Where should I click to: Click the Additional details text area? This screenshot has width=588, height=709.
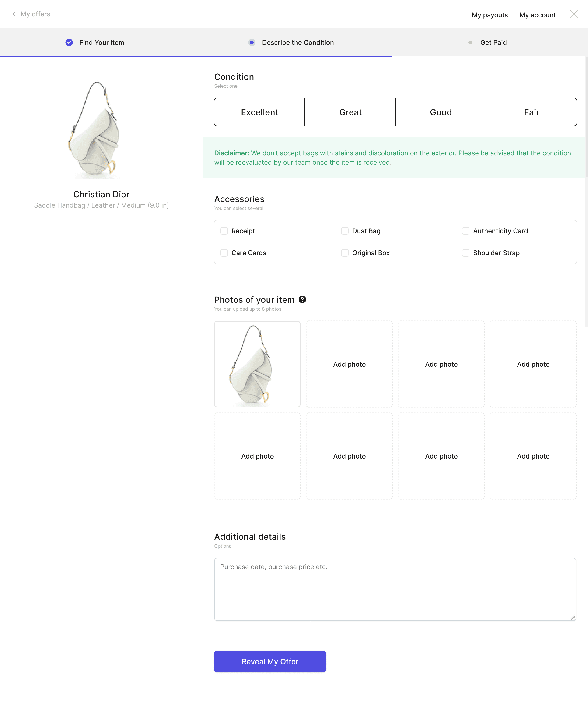click(x=395, y=589)
